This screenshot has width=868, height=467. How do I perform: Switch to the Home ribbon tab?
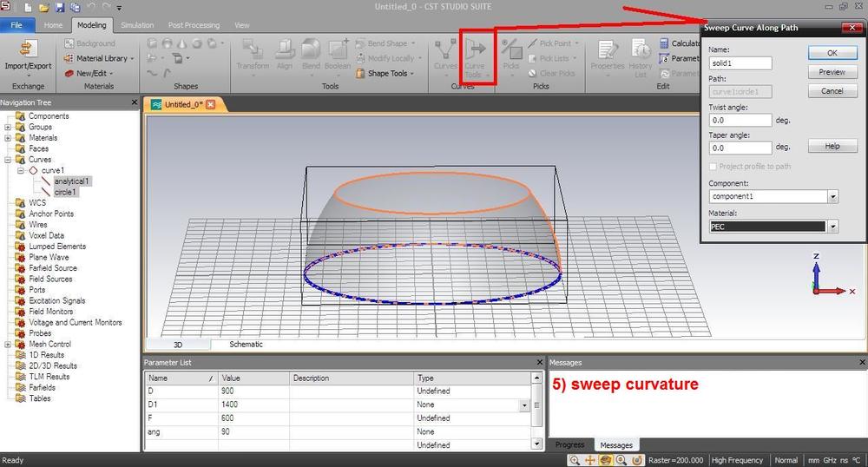(53, 25)
